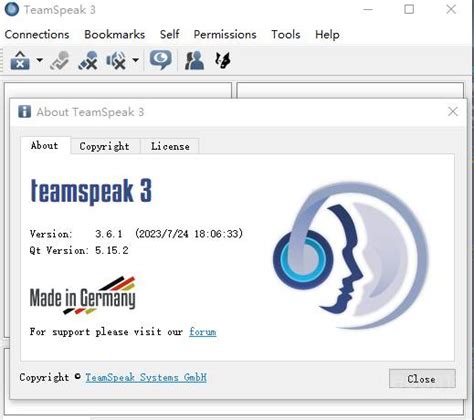The image size is (474, 420).
Task: Open the Tools menu
Action: [x=286, y=34]
